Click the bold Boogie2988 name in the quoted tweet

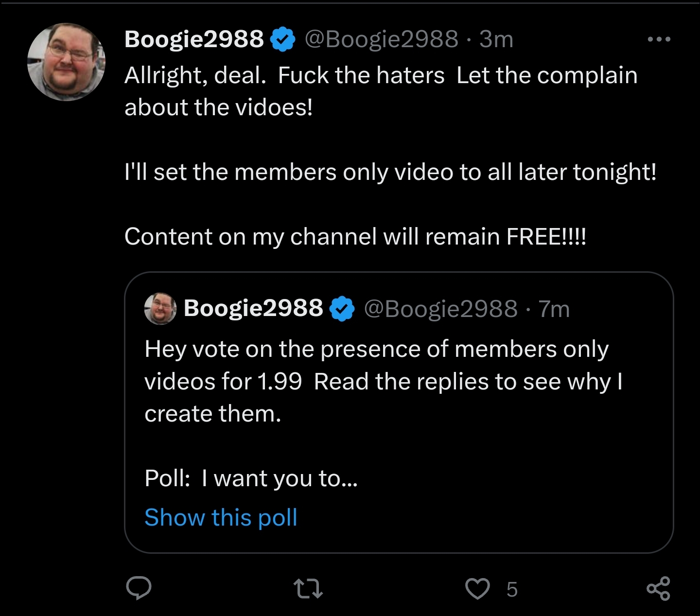pyautogui.click(x=253, y=308)
